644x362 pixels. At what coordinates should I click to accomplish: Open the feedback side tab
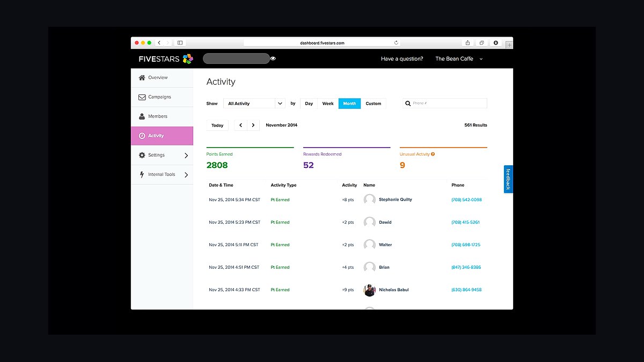pos(508,179)
